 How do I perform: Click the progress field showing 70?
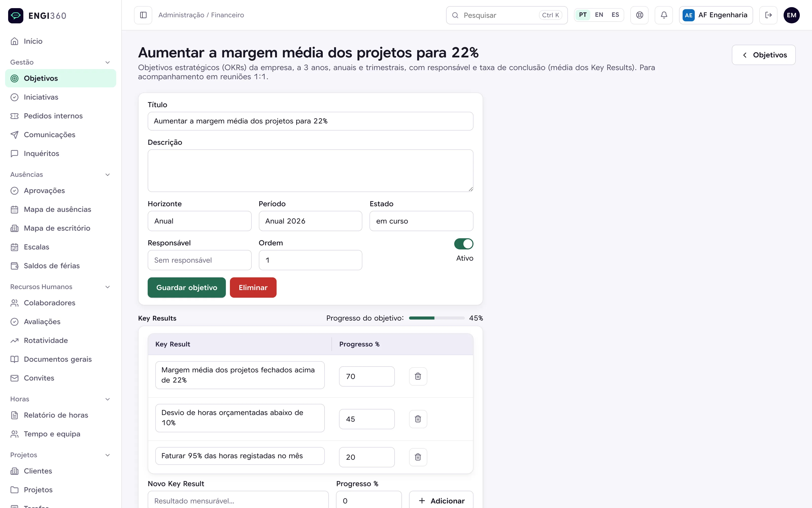pyautogui.click(x=366, y=376)
